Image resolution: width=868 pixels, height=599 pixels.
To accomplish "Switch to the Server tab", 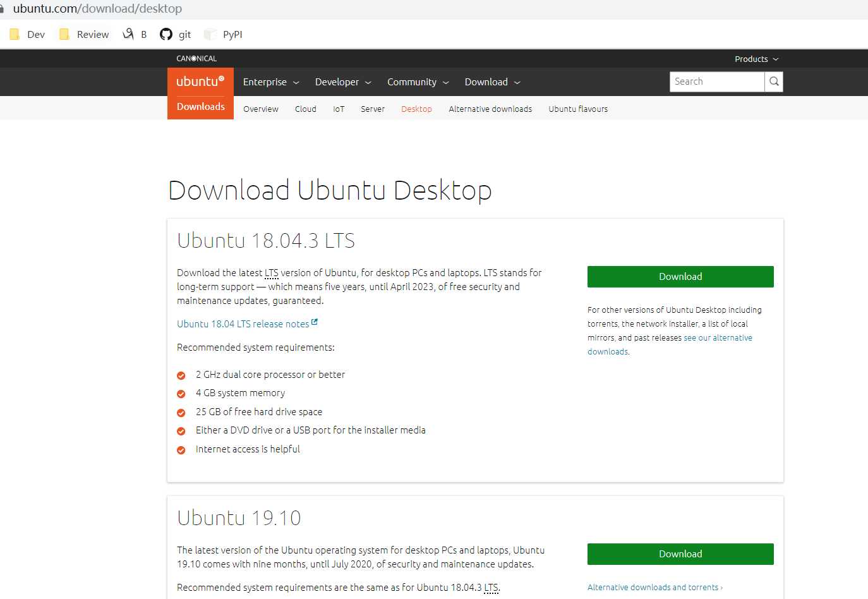I will click(373, 109).
